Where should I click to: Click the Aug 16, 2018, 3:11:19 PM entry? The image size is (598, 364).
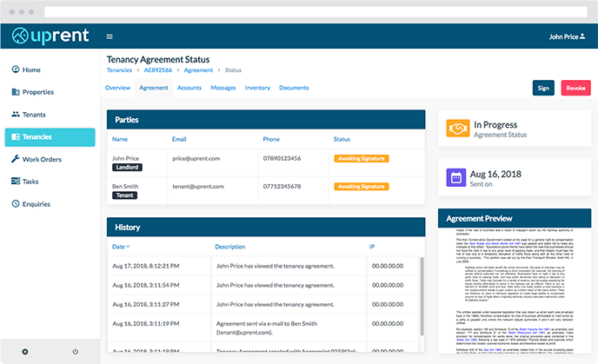pyautogui.click(x=146, y=323)
